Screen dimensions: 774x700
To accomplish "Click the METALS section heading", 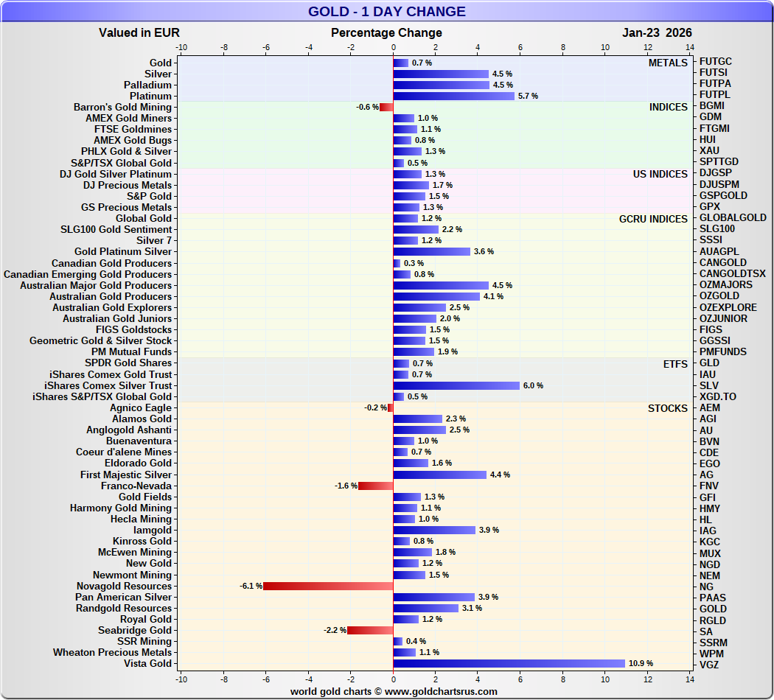I will coord(668,63).
